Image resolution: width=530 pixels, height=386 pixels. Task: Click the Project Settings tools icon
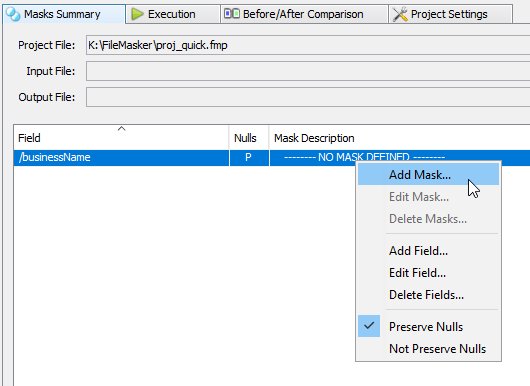400,14
